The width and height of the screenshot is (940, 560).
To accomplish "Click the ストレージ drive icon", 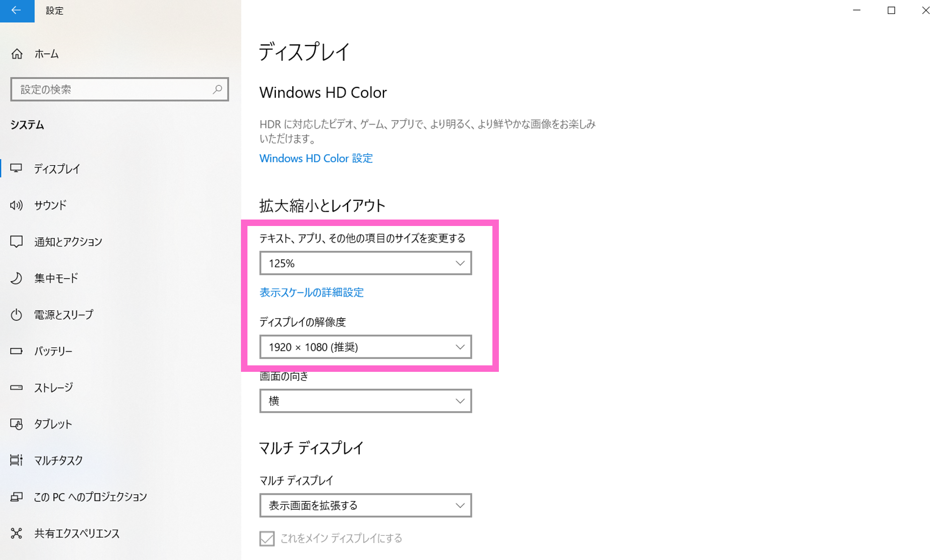I will (16, 387).
